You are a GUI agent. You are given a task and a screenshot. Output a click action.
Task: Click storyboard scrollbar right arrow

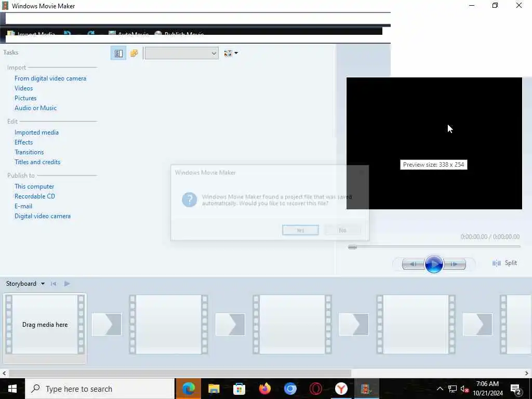[527, 373]
